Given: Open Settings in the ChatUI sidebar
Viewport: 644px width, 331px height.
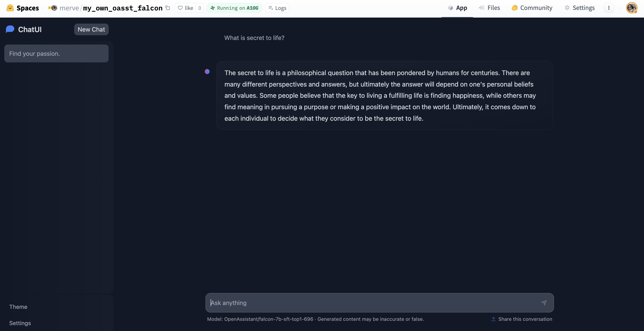Looking at the screenshot, I should [x=20, y=323].
